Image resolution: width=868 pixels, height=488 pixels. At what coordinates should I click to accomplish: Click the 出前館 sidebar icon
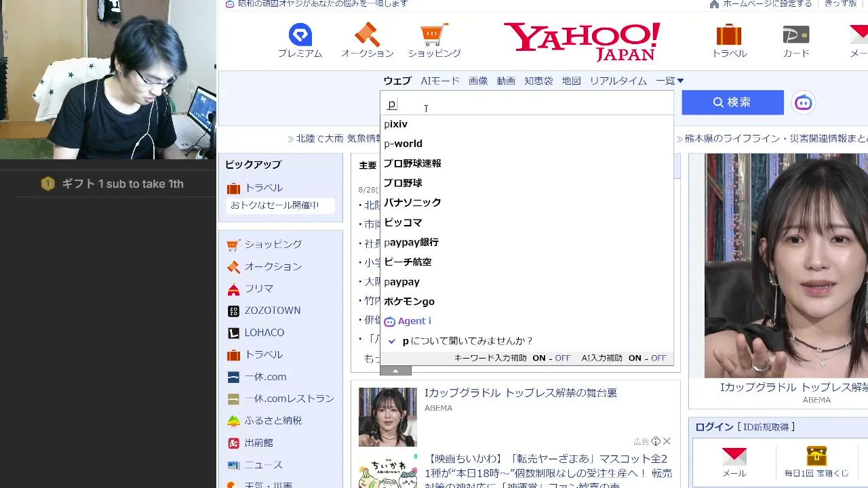(x=234, y=443)
